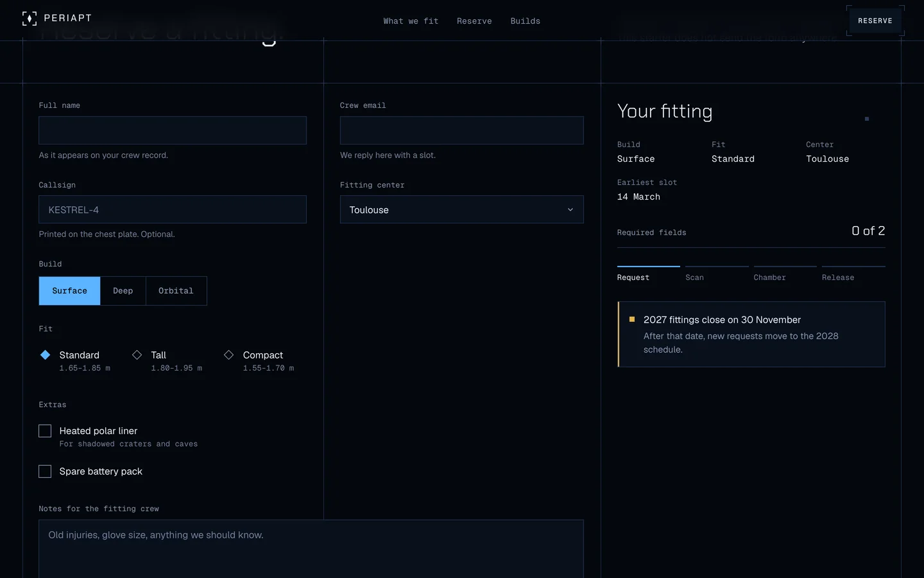924x578 pixels.
Task: Click the '1.65-1.85 m' height range
Action: coord(85,369)
